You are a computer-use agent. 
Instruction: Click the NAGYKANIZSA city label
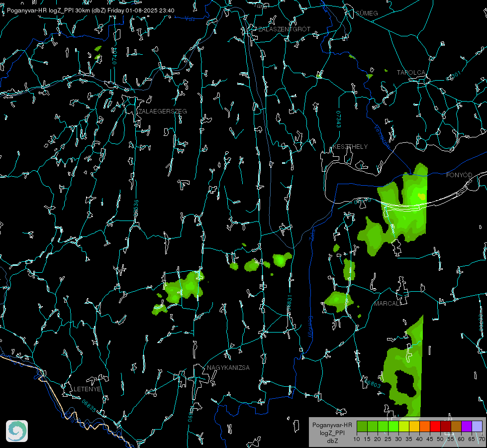[x=228, y=367]
